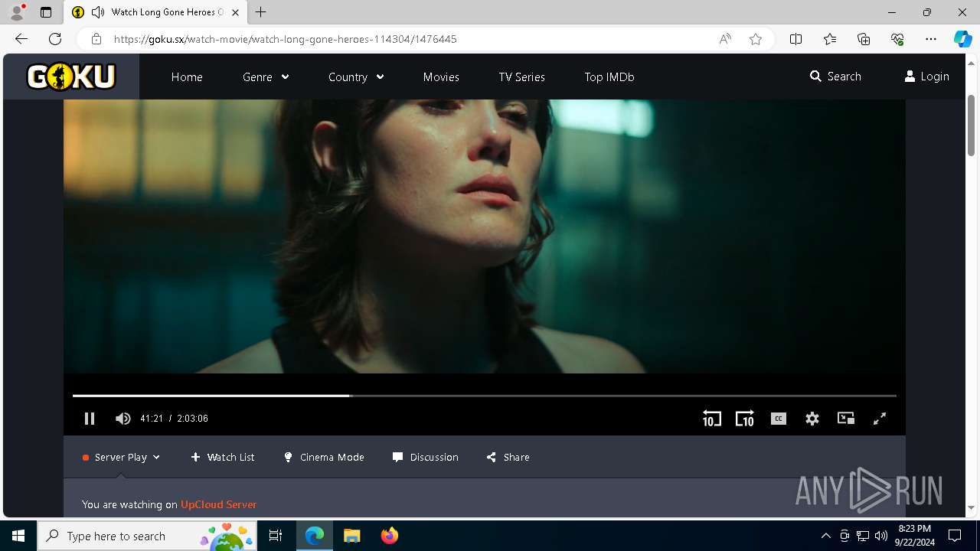Open the notification center
This screenshot has height=551, width=980.
(x=955, y=536)
